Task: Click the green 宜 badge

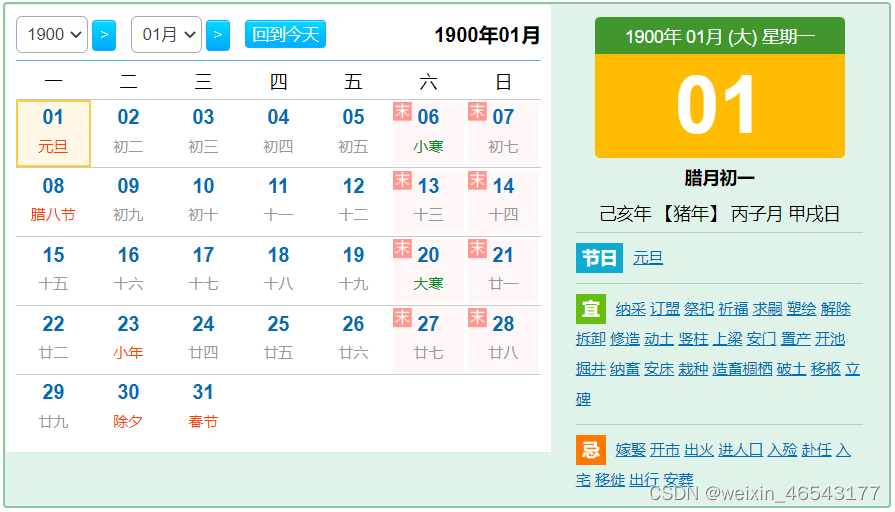Action: [x=591, y=309]
